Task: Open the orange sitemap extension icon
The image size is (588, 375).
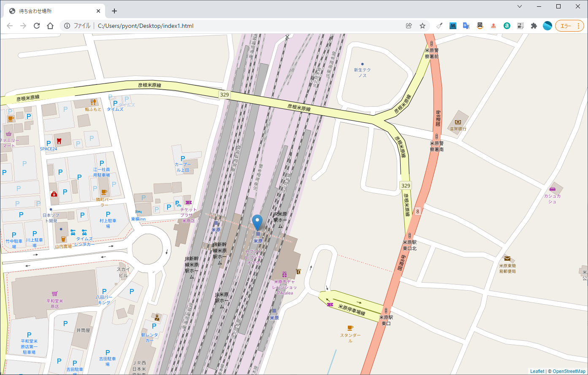Action: [x=493, y=26]
